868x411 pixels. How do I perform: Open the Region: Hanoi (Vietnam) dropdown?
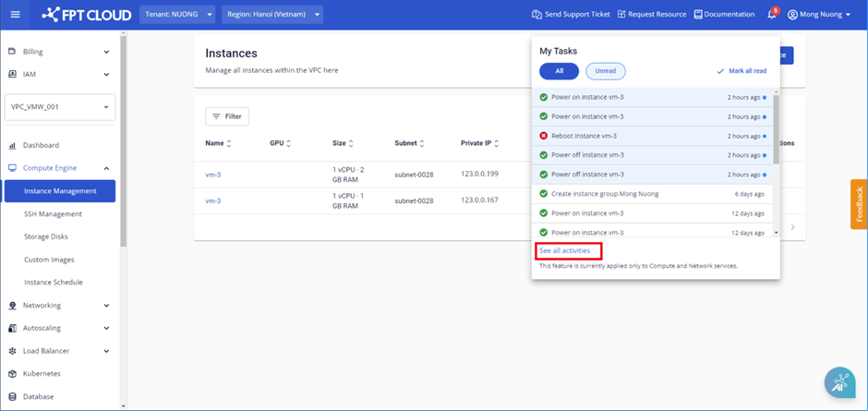[273, 15]
